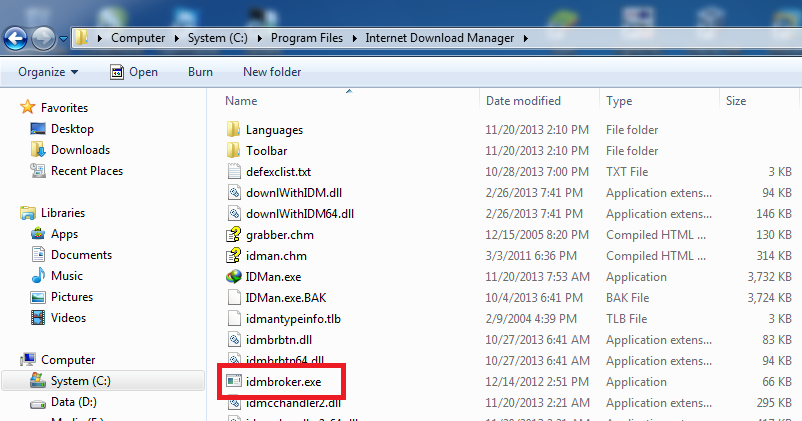Screen dimensions: 802x421
Task: Select the idman.chm help file icon
Action: coord(234,255)
